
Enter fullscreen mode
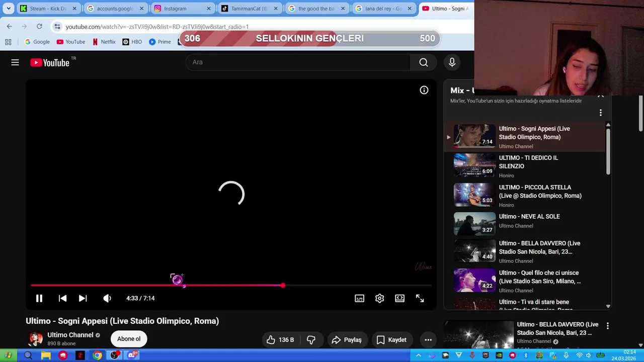420,298
